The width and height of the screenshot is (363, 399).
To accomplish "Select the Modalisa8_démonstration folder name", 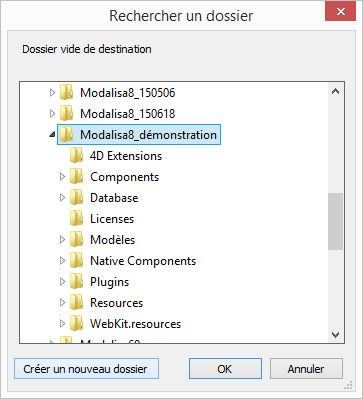I will tap(148, 135).
